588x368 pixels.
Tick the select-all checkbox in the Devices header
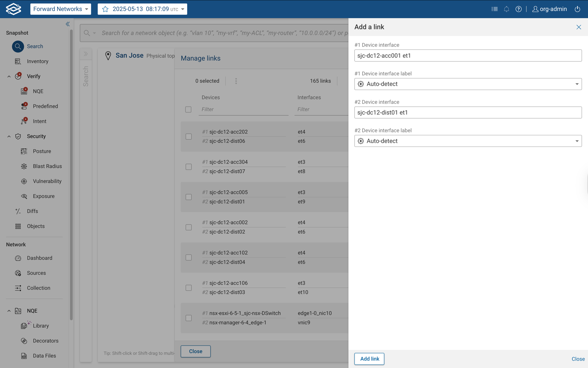[188, 109]
